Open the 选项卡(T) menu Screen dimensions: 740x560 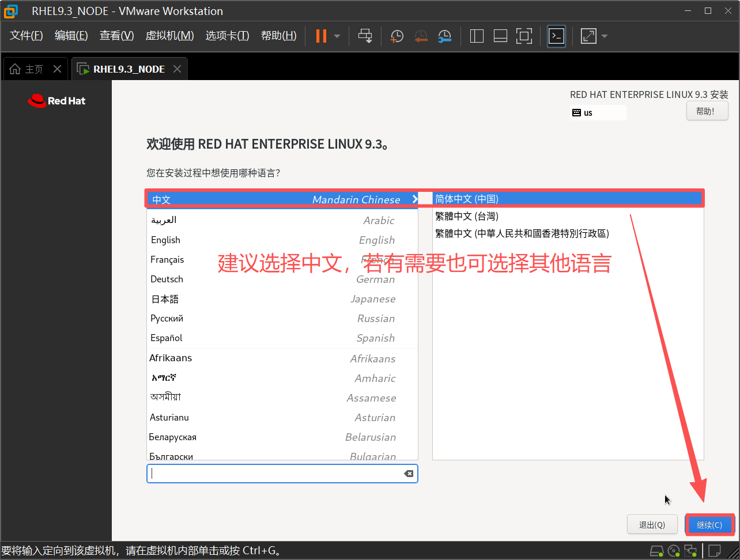pyautogui.click(x=228, y=36)
